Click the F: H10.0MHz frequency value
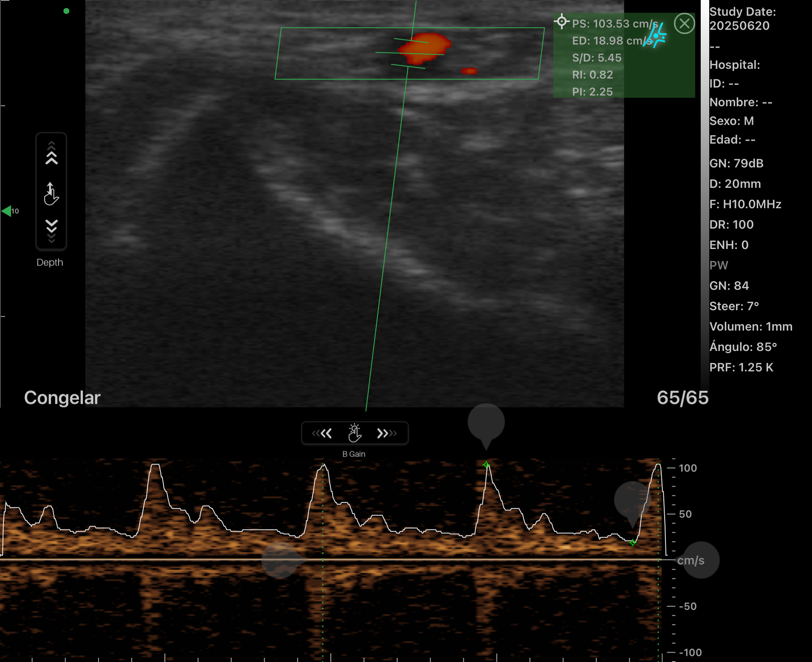 tap(745, 204)
